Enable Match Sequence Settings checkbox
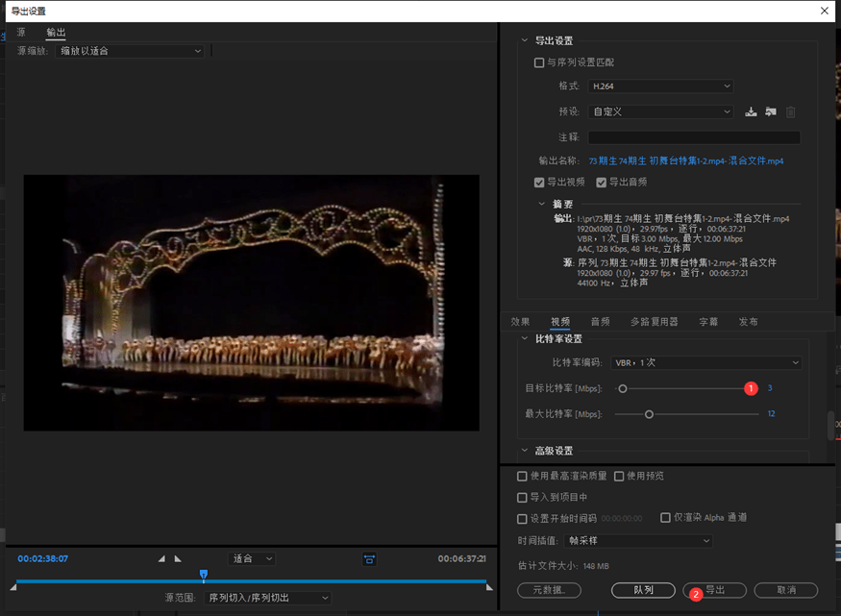The width and height of the screenshot is (841, 616). tap(539, 62)
